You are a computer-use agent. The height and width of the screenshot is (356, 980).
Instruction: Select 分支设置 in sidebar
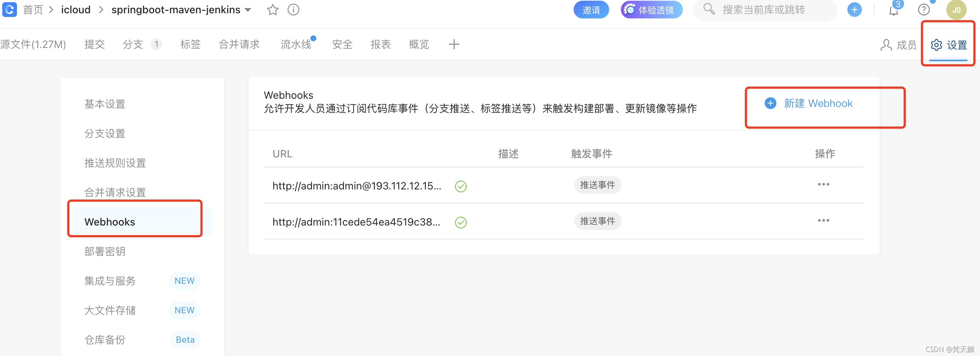(105, 133)
